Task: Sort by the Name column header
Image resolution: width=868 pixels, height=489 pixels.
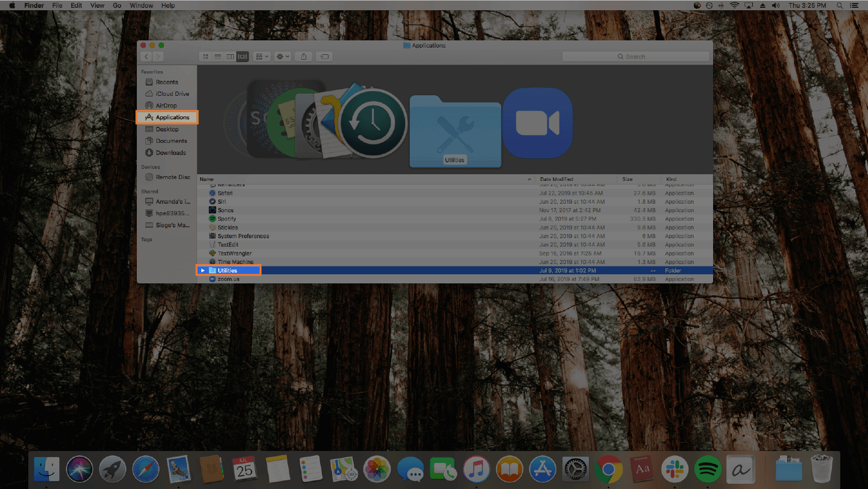Action: [366, 179]
